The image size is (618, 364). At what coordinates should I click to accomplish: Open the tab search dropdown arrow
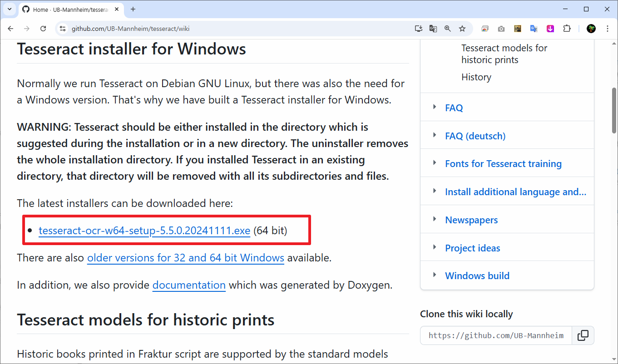click(9, 9)
